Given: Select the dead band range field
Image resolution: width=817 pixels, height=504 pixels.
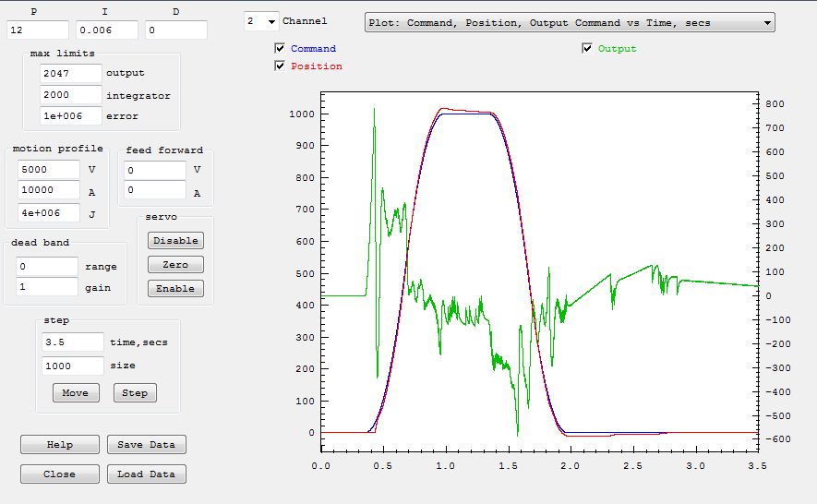Looking at the screenshot, I should tap(47, 266).
